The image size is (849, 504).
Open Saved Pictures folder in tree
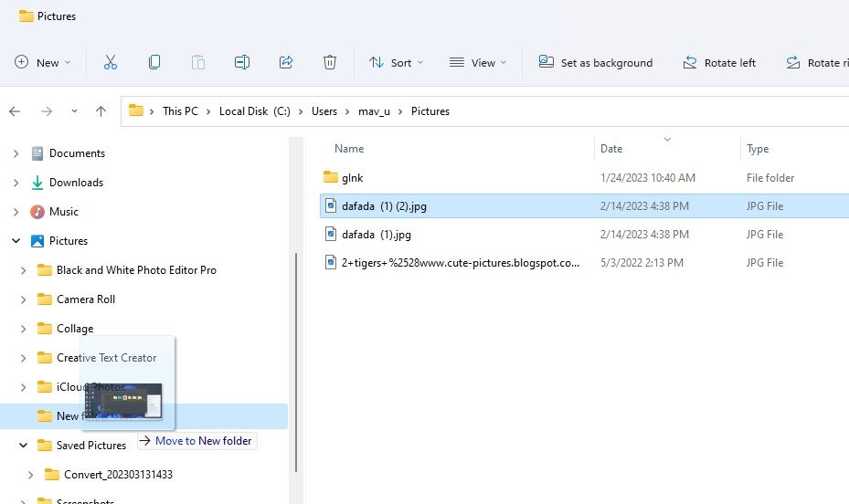pyautogui.click(x=91, y=446)
